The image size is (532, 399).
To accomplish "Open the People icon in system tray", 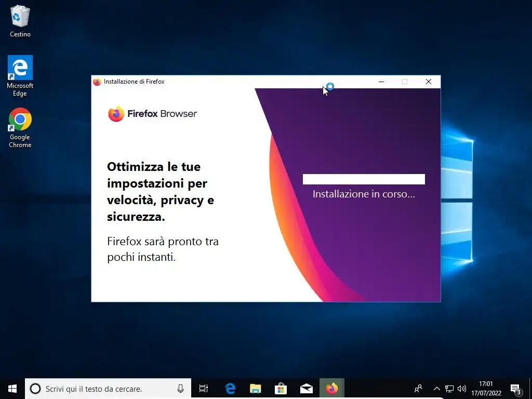I will click(x=418, y=389).
